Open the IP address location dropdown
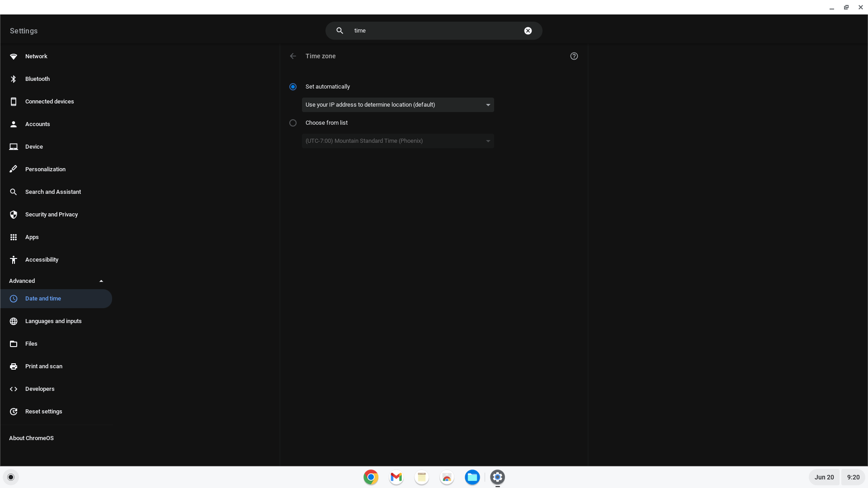 coord(398,105)
